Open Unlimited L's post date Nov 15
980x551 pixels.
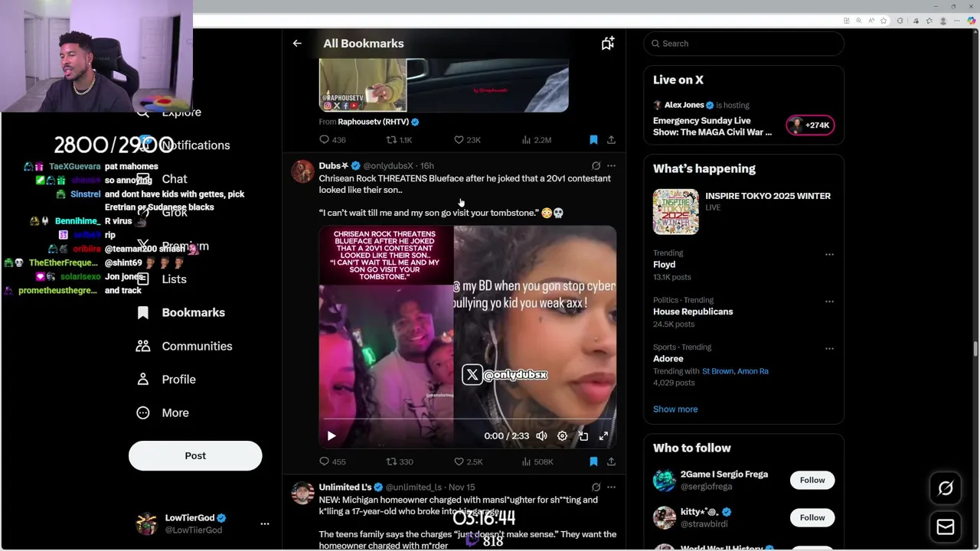tap(462, 487)
